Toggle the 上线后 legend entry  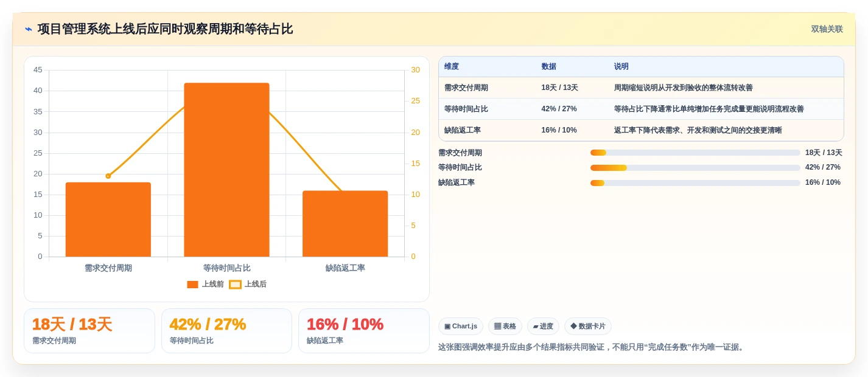[x=248, y=284]
